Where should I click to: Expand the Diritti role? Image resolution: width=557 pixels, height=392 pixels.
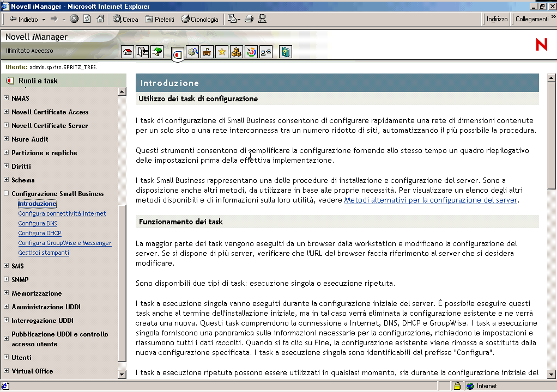coord(6,166)
